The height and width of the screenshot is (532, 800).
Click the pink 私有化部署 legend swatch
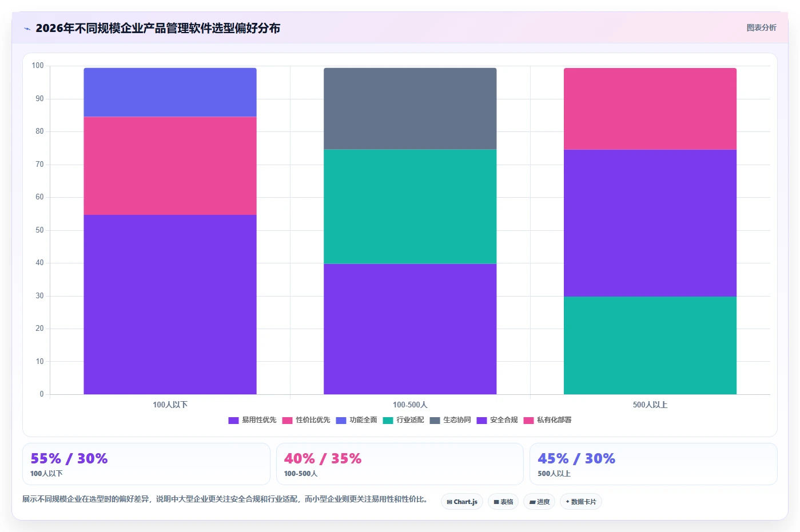[x=528, y=421]
